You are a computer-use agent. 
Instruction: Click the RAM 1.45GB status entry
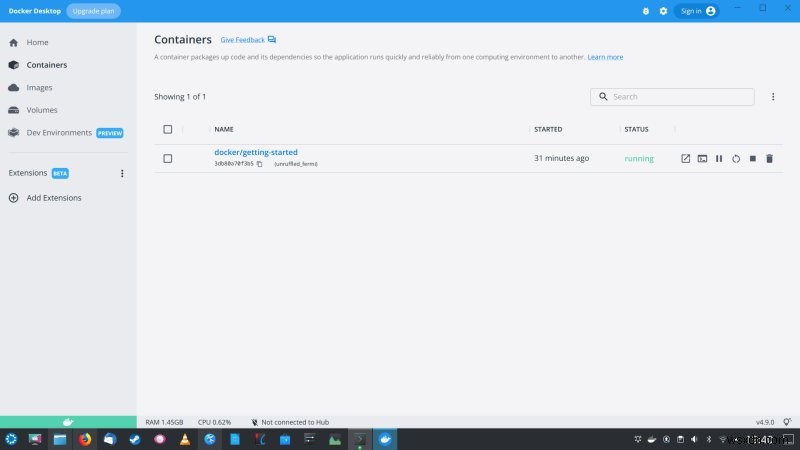[x=164, y=422]
